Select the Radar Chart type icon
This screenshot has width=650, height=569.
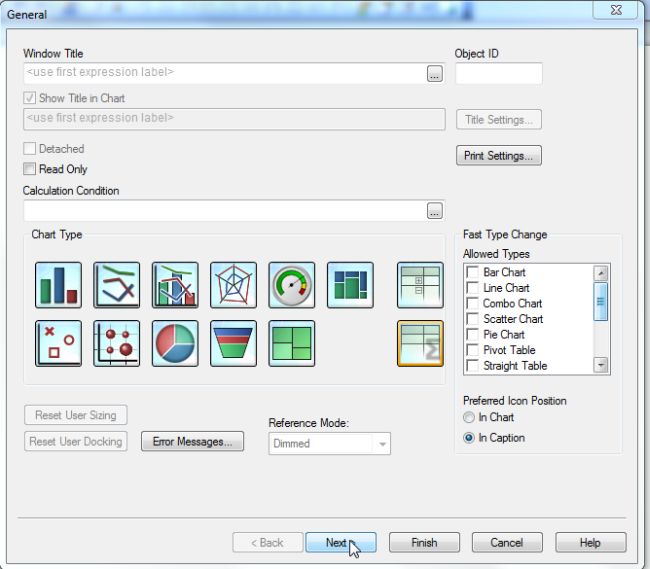click(x=233, y=285)
